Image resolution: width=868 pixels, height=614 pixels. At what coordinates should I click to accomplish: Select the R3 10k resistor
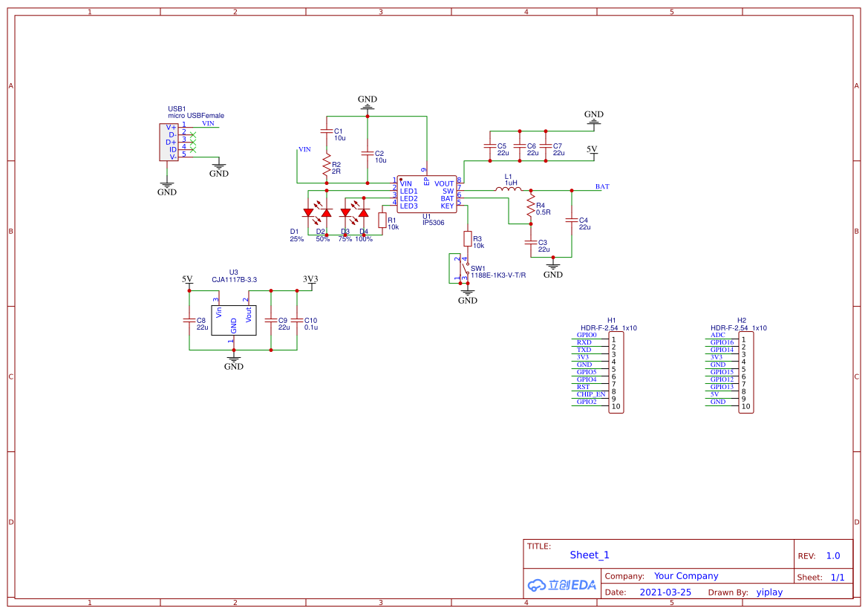(467, 238)
